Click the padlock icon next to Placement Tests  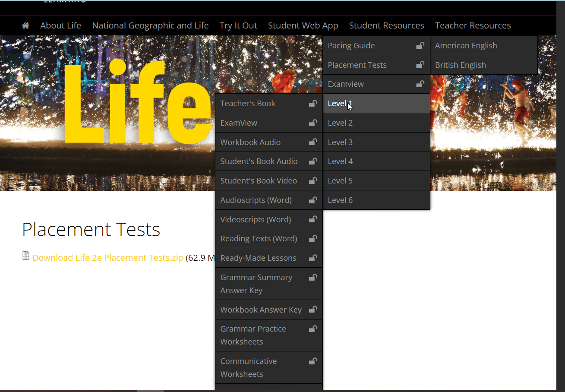tap(419, 65)
